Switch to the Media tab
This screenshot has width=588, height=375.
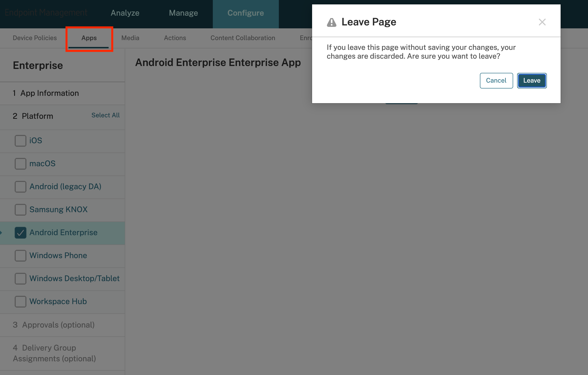pos(130,38)
